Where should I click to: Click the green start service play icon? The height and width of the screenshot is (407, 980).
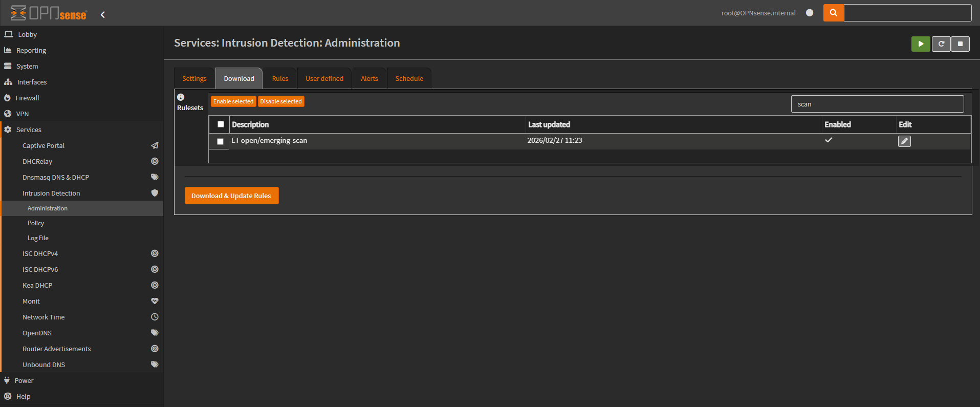[920, 44]
